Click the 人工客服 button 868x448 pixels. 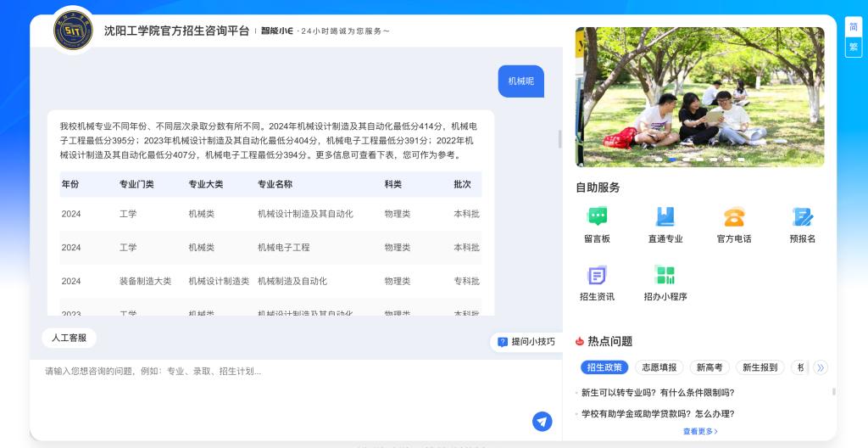pyautogui.click(x=69, y=338)
